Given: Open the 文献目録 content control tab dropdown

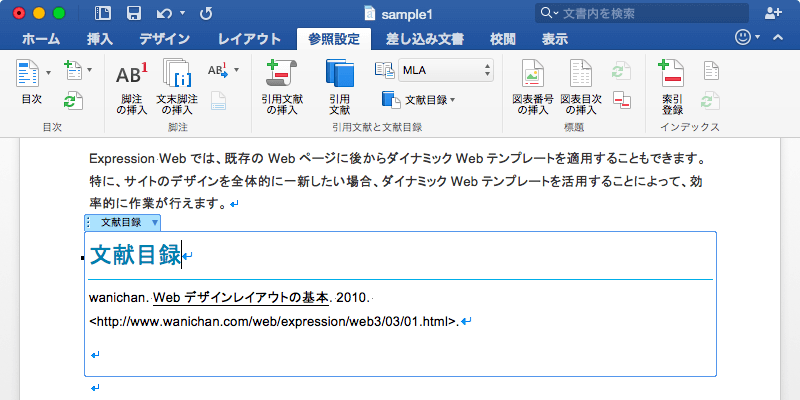Looking at the screenshot, I should pos(155,222).
